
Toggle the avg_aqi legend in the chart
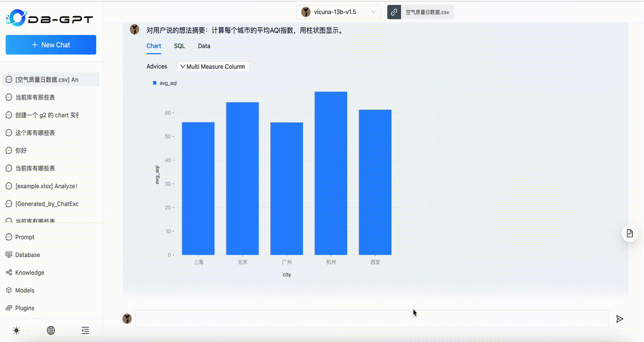point(164,83)
